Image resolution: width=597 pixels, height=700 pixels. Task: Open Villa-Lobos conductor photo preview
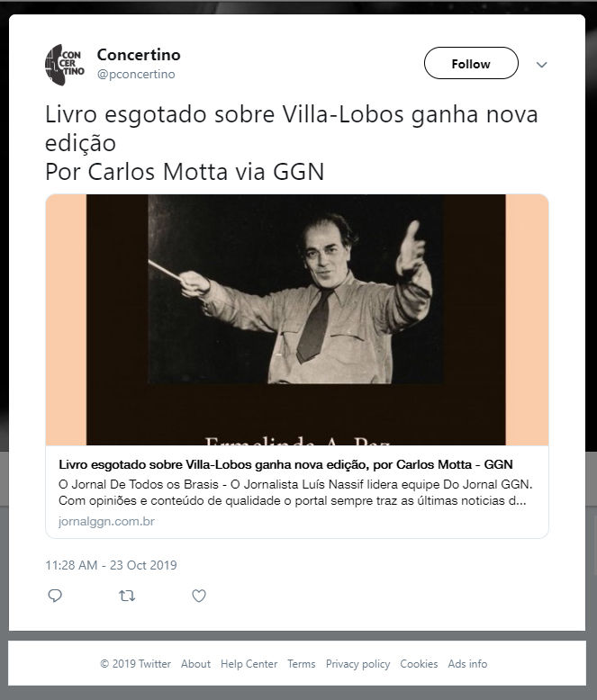(x=297, y=319)
